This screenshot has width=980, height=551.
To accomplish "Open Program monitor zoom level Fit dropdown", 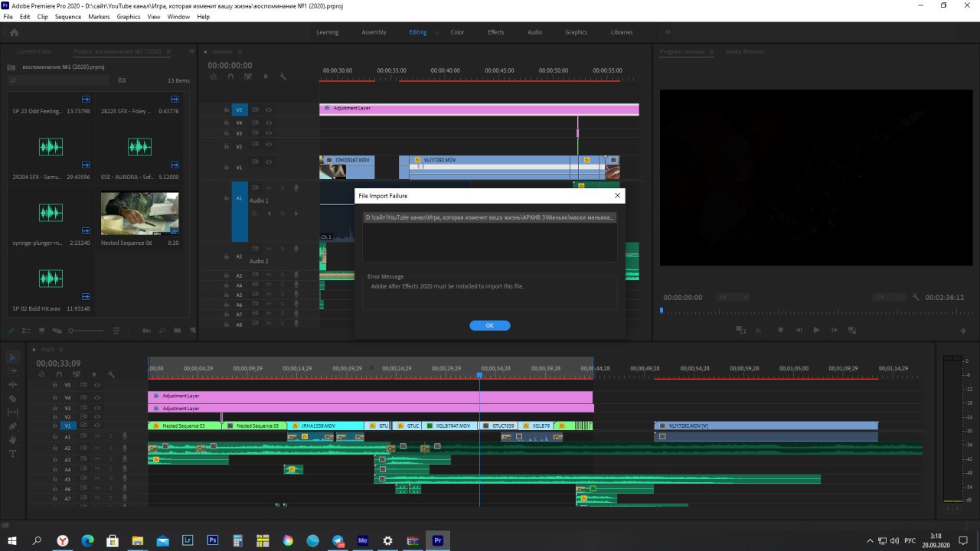I will pyautogui.click(x=733, y=297).
